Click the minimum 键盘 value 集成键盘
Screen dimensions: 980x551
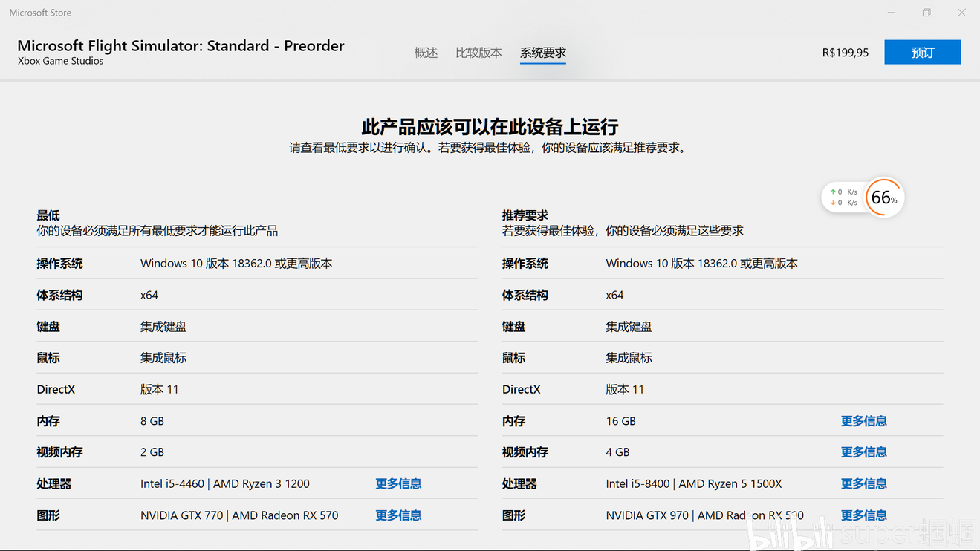pyautogui.click(x=163, y=326)
